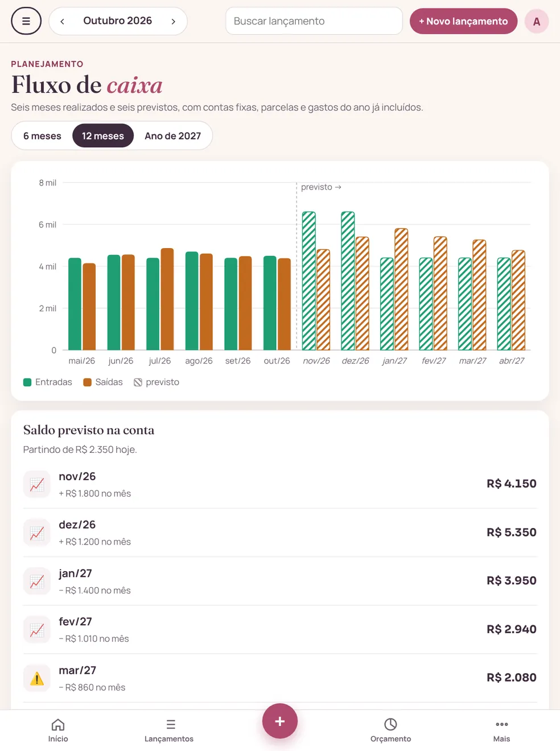The image size is (560, 751).
Task: Open Mais three-dots tab
Action: 501,731
